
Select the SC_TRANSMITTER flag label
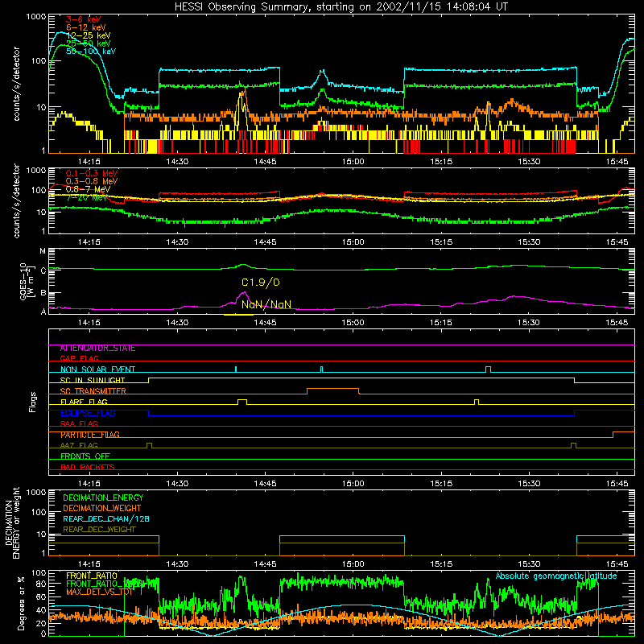point(93,391)
